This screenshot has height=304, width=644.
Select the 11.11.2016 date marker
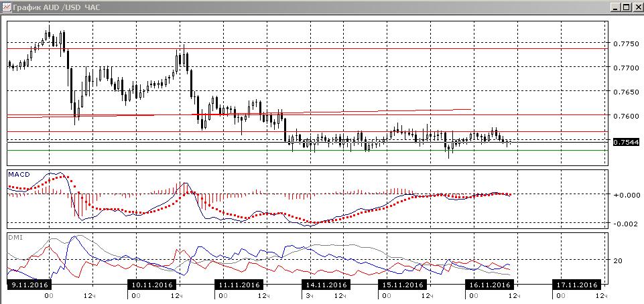239,285
